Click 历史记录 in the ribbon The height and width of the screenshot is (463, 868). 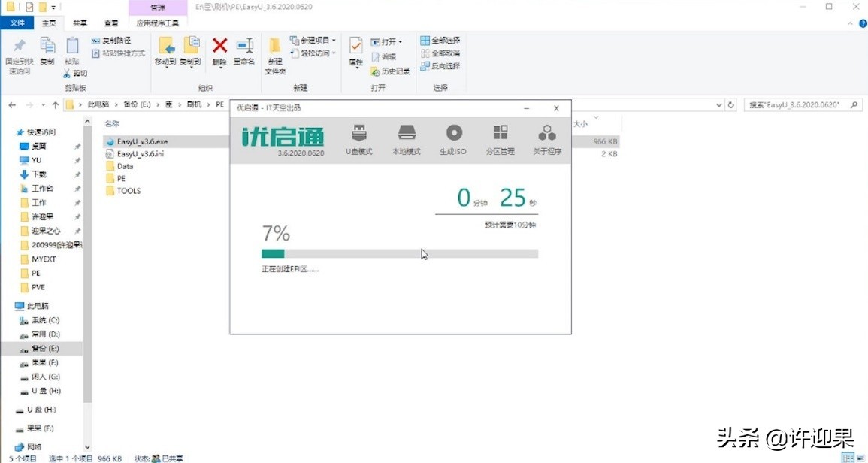(390, 71)
